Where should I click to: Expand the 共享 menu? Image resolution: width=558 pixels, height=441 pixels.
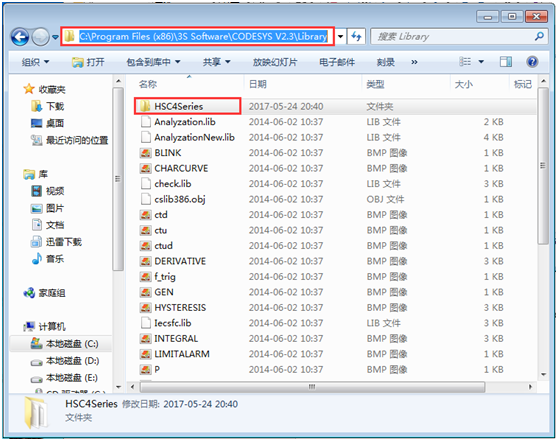pyautogui.click(x=216, y=62)
